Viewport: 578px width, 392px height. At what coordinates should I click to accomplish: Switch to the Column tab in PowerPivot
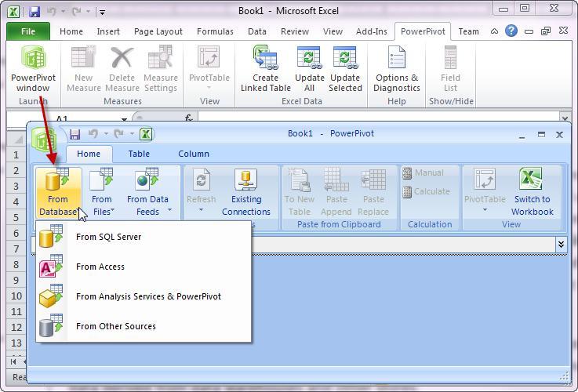pos(194,154)
